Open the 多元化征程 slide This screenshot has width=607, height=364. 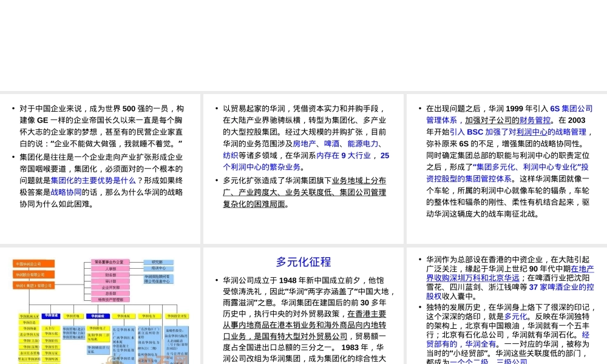pyautogui.click(x=303, y=306)
